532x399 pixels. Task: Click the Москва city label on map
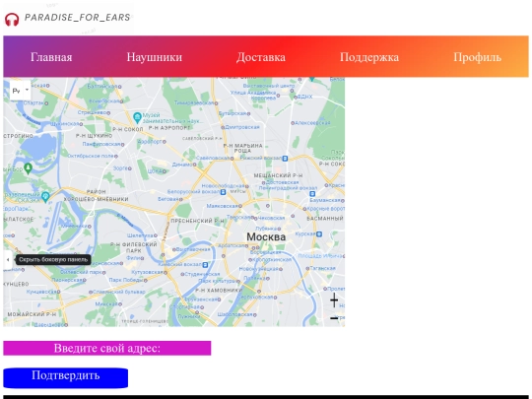[266, 236]
